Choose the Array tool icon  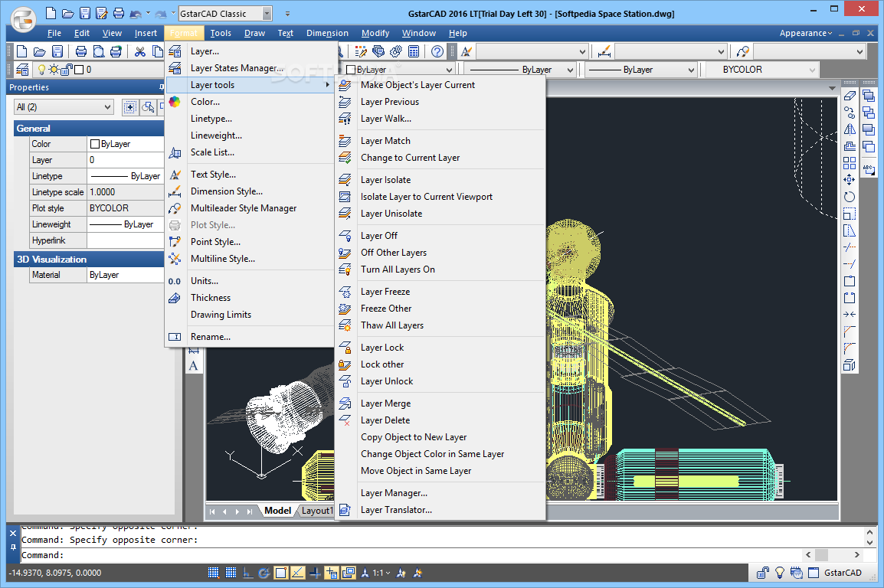pyautogui.click(x=850, y=163)
